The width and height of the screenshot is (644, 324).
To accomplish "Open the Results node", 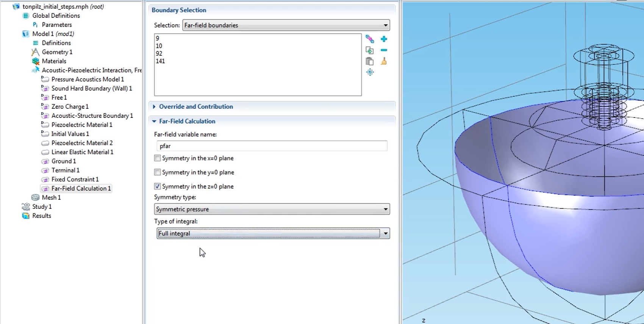I will point(42,216).
